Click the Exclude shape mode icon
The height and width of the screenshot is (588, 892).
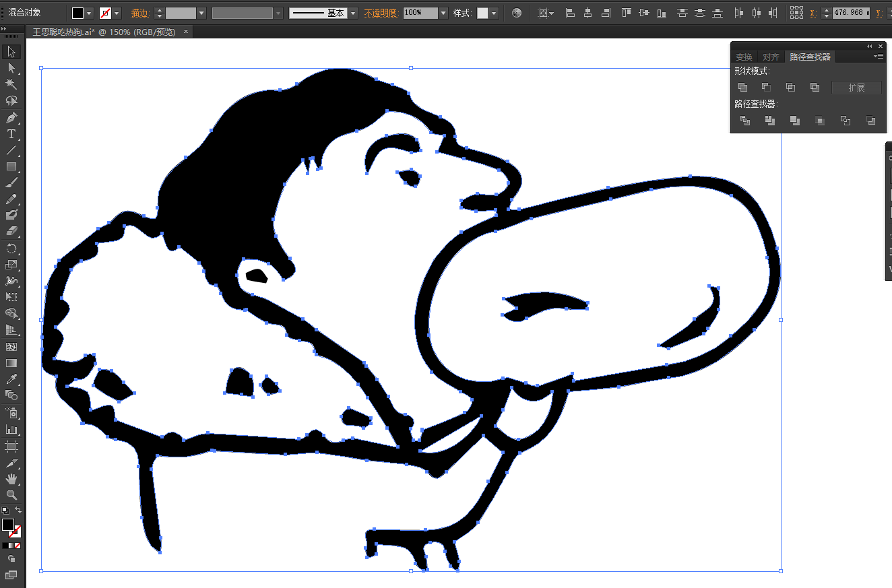[815, 88]
